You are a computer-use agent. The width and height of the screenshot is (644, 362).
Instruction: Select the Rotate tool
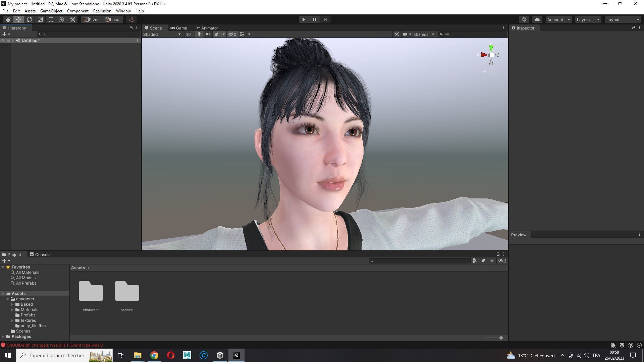[x=30, y=19]
